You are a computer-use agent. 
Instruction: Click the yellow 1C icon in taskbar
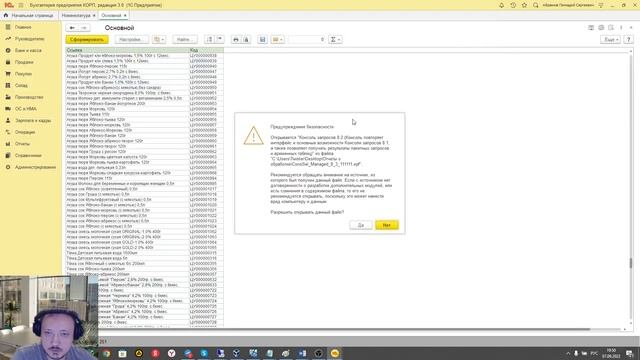[335, 353]
